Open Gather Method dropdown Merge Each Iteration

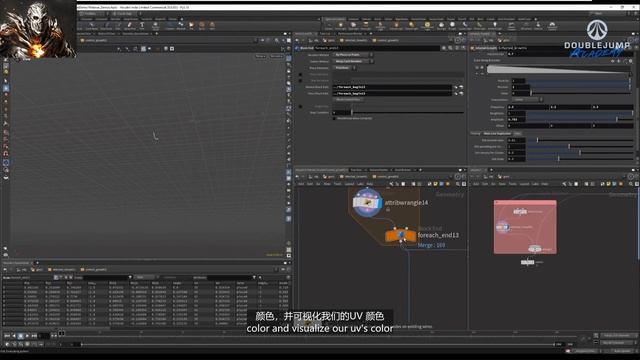coord(353,61)
